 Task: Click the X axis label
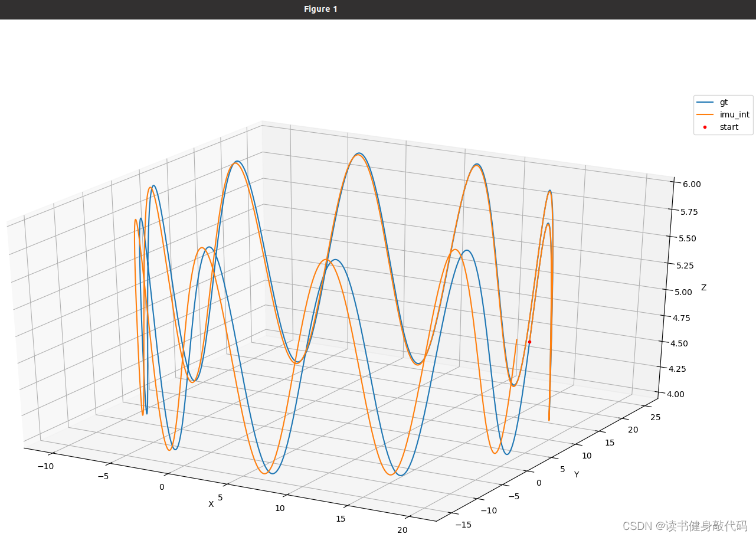(211, 504)
